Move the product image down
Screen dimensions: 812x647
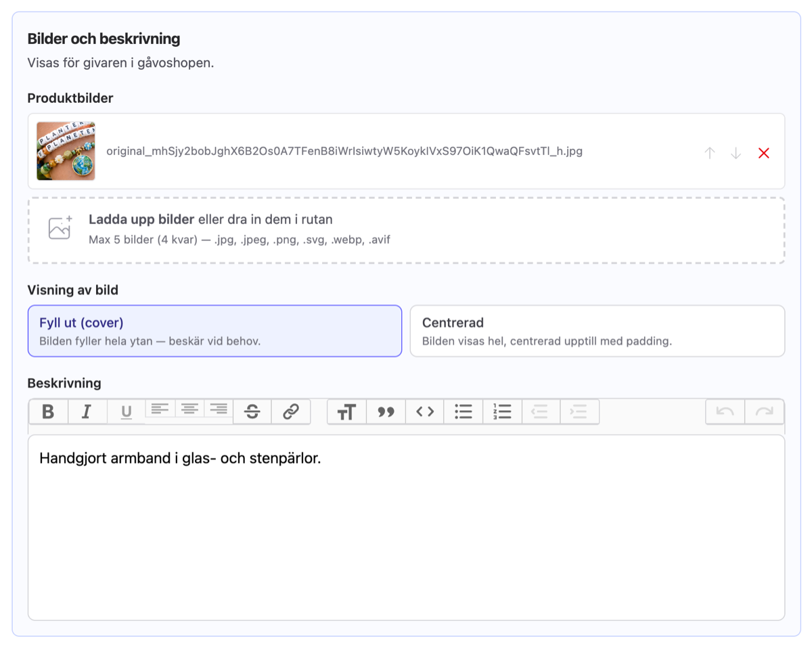tap(736, 153)
